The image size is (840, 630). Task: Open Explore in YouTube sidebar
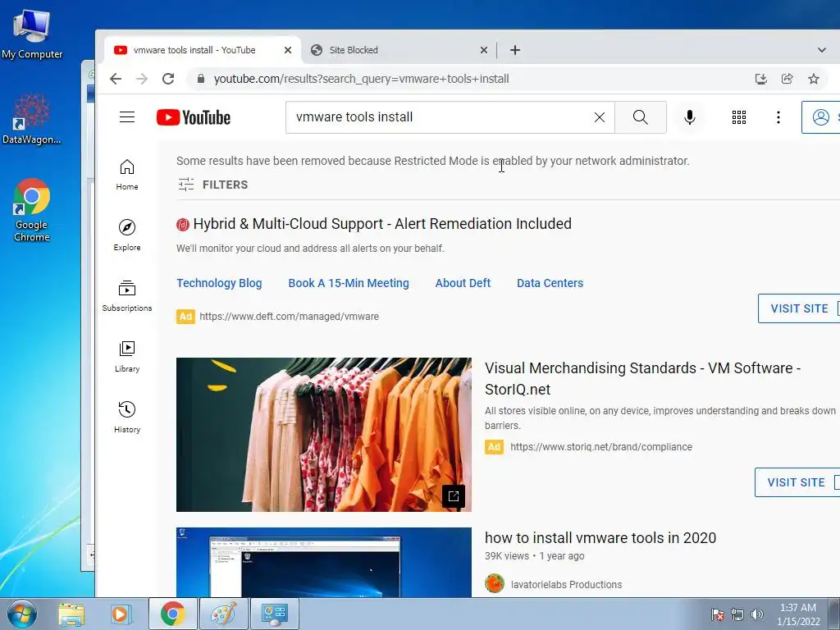tap(127, 235)
